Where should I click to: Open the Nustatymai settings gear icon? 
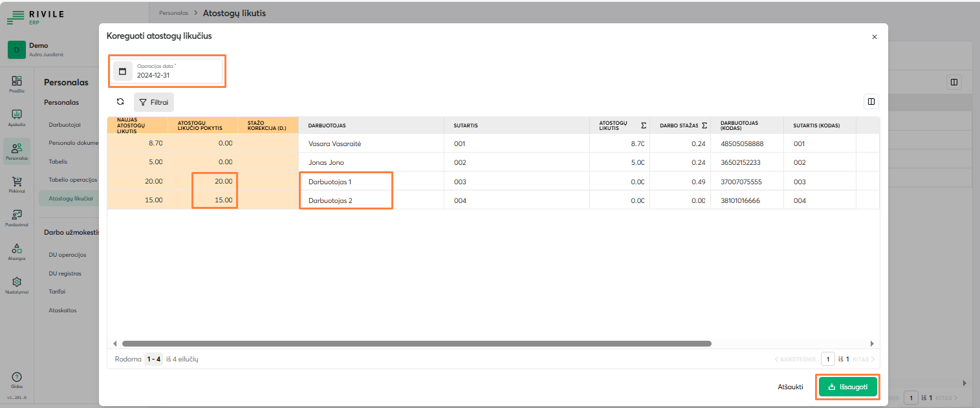(x=17, y=285)
